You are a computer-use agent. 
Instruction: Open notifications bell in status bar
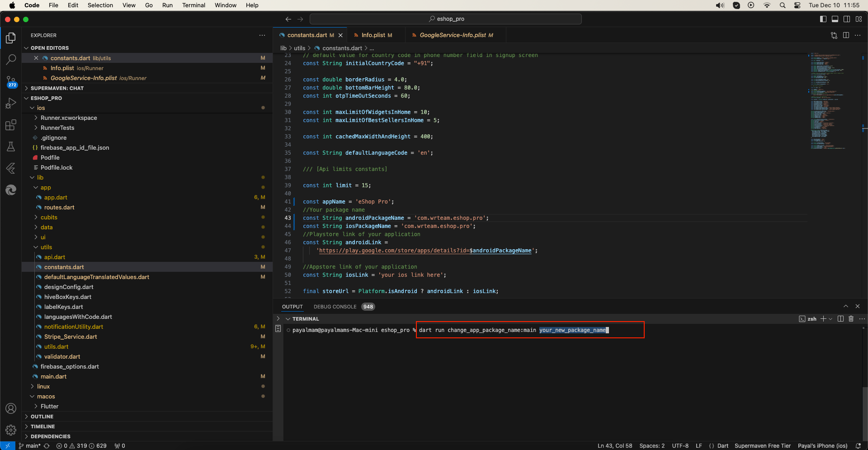(x=858, y=446)
